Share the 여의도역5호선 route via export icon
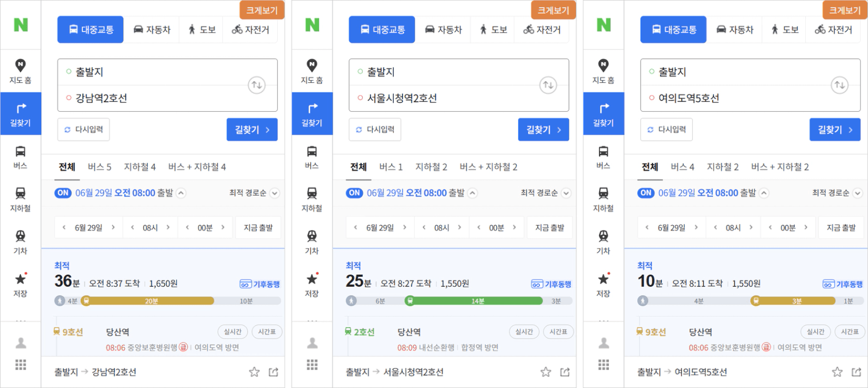 (857, 372)
